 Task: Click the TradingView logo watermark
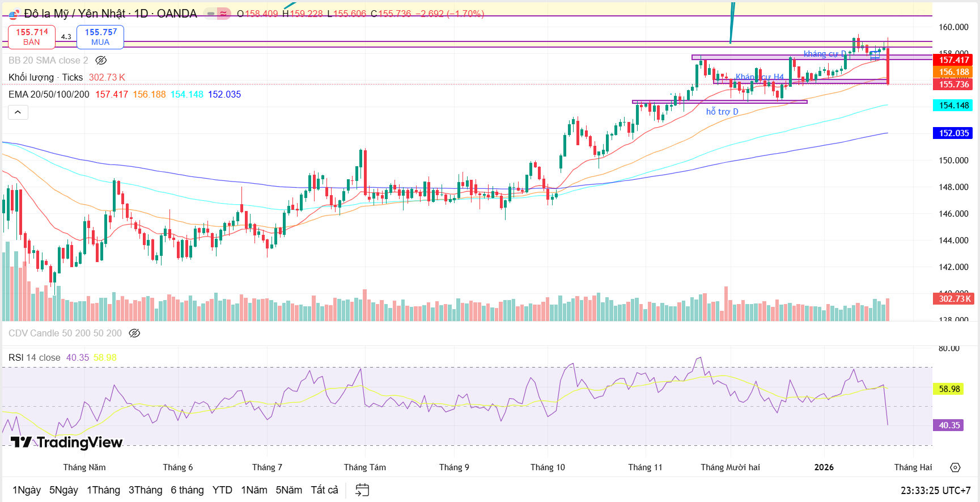coord(67,442)
